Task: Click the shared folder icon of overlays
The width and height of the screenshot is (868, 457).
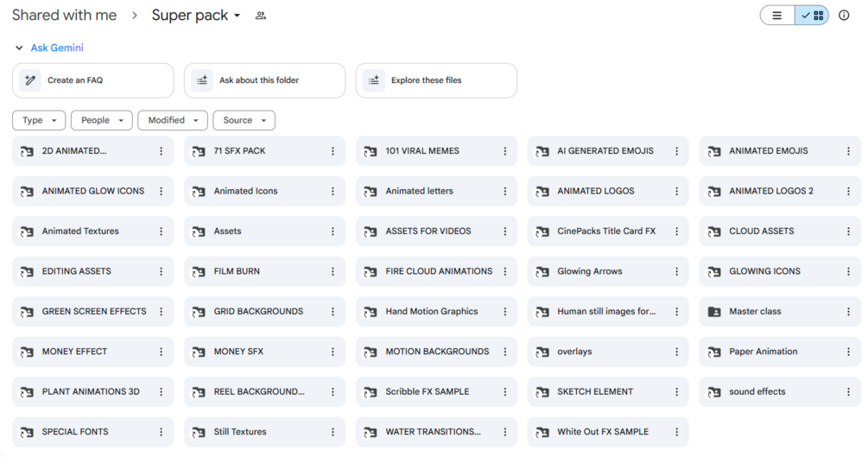Action: pos(542,352)
